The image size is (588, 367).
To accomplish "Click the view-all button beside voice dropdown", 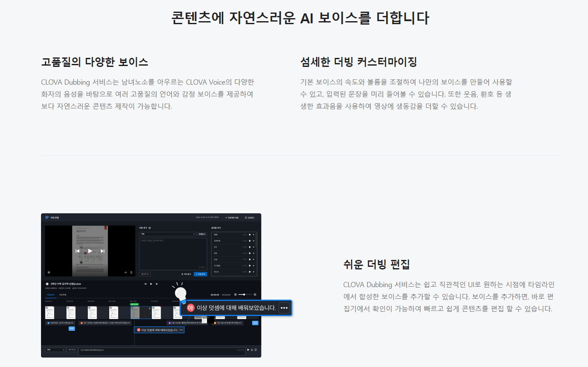I will click(x=202, y=234).
